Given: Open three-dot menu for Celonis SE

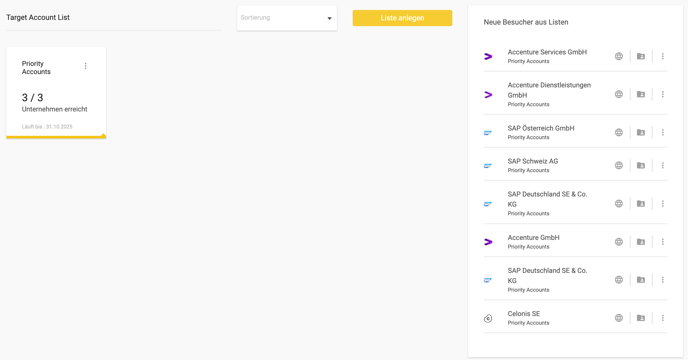Looking at the screenshot, I should [663, 318].
